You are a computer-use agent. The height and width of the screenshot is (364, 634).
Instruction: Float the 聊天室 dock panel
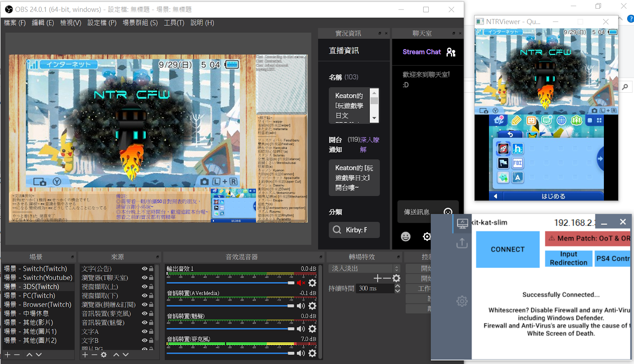pyautogui.click(x=454, y=33)
